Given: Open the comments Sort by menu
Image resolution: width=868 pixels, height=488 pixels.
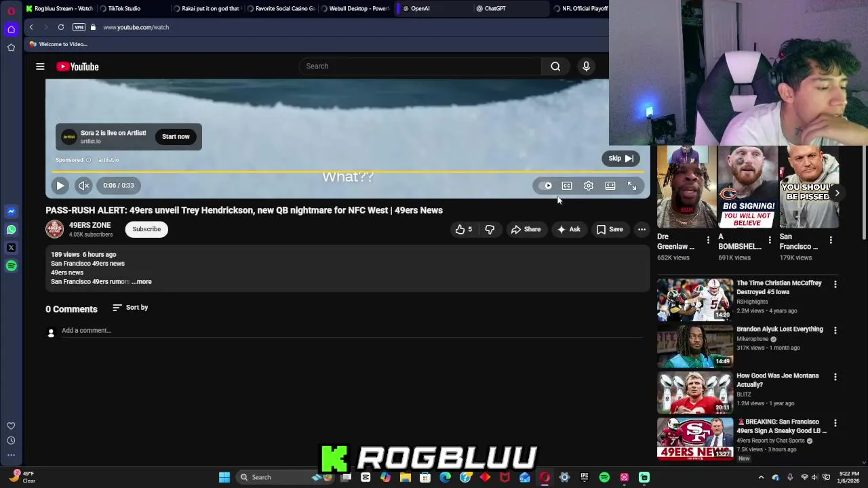Looking at the screenshot, I should (x=130, y=308).
